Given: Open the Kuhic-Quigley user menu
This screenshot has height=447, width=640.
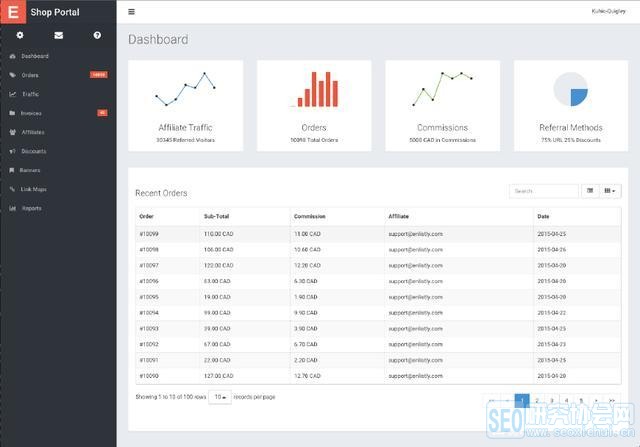Looking at the screenshot, I should [608, 11].
